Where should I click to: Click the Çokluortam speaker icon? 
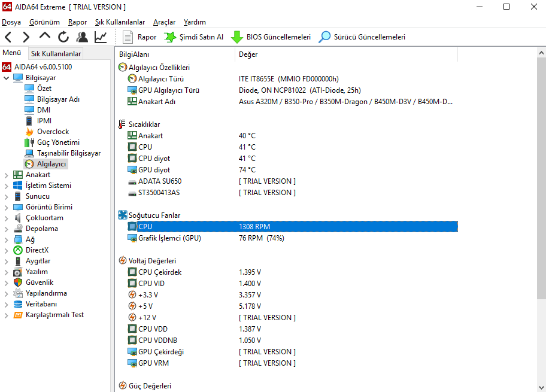click(x=18, y=218)
